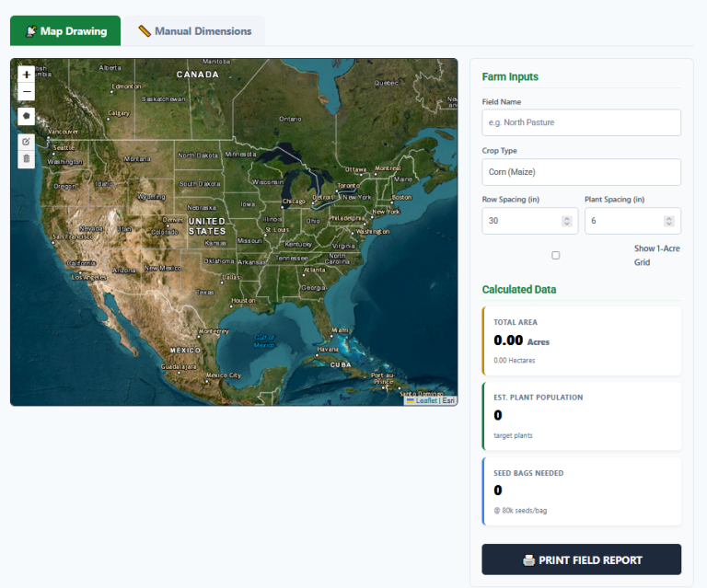Click the Row Spacing stepper arrows

(x=566, y=221)
